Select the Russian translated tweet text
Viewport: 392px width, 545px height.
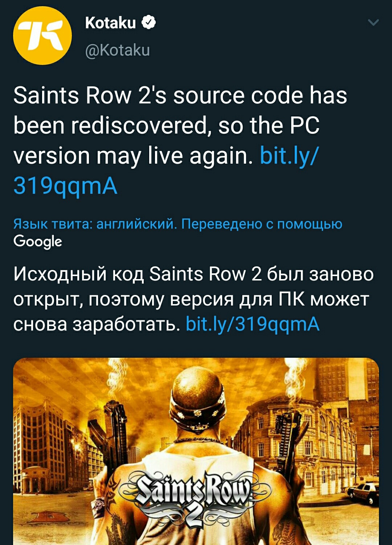click(x=193, y=299)
